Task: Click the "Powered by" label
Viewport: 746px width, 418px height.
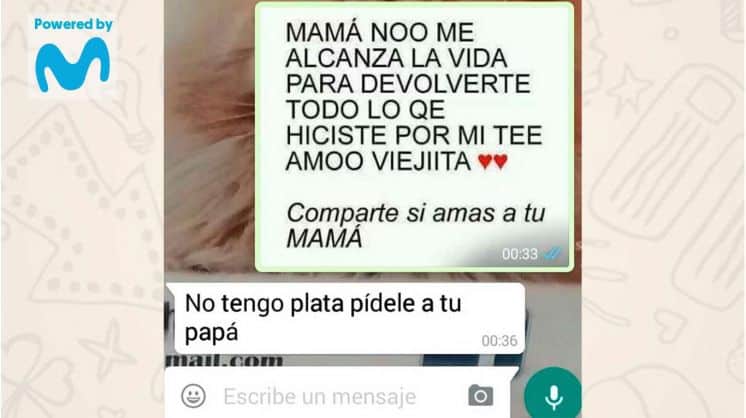Action: point(73,25)
